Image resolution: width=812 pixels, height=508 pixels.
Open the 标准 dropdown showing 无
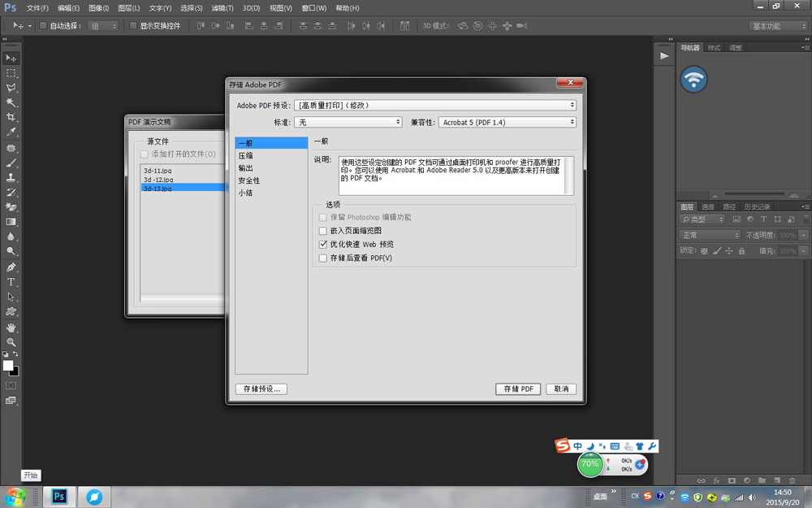click(x=348, y=123)
